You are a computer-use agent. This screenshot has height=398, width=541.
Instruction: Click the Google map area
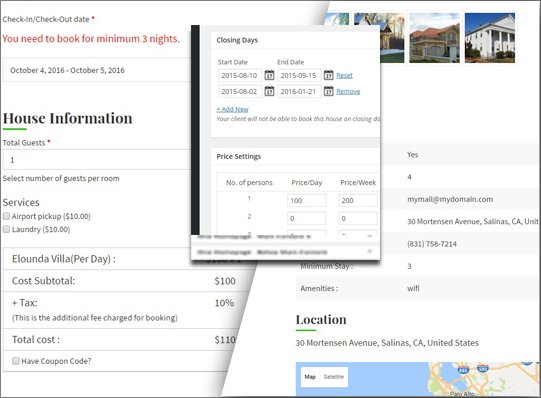417,379
